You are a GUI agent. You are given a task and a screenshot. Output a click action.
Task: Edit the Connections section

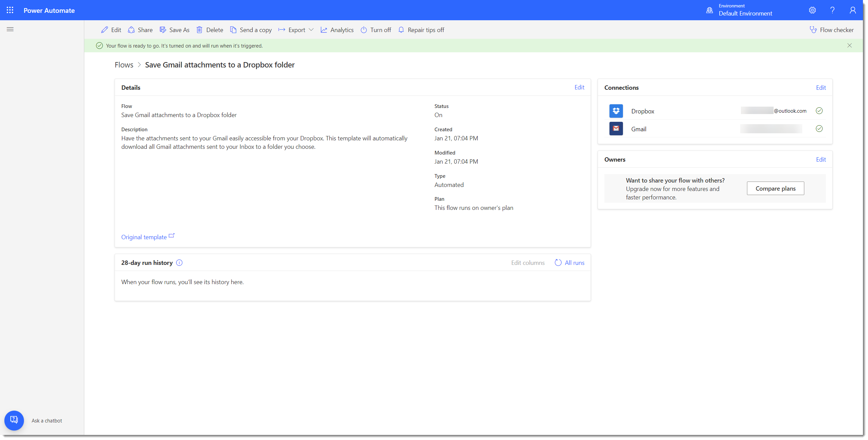pyautogui.click(x=821, y=88)
